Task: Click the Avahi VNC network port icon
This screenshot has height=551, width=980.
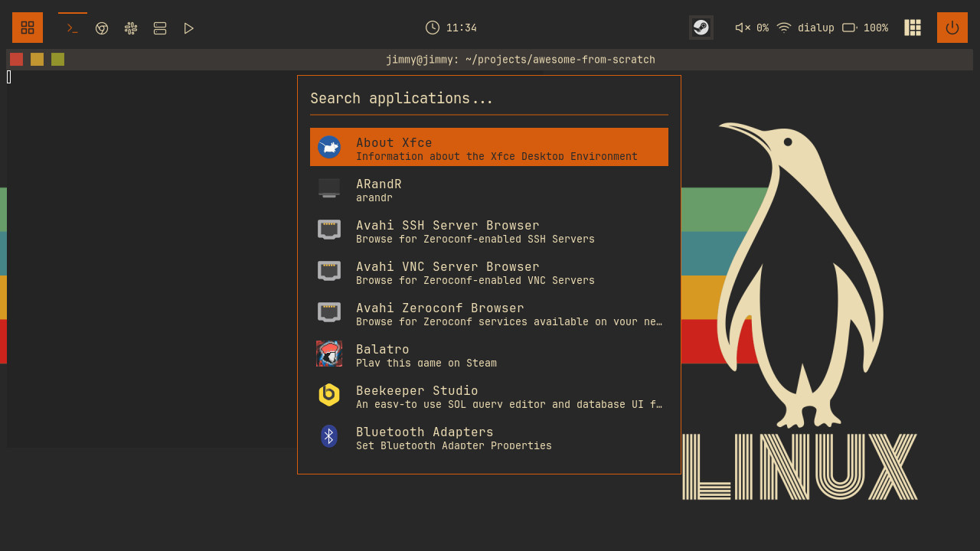Action: [329, 271]
